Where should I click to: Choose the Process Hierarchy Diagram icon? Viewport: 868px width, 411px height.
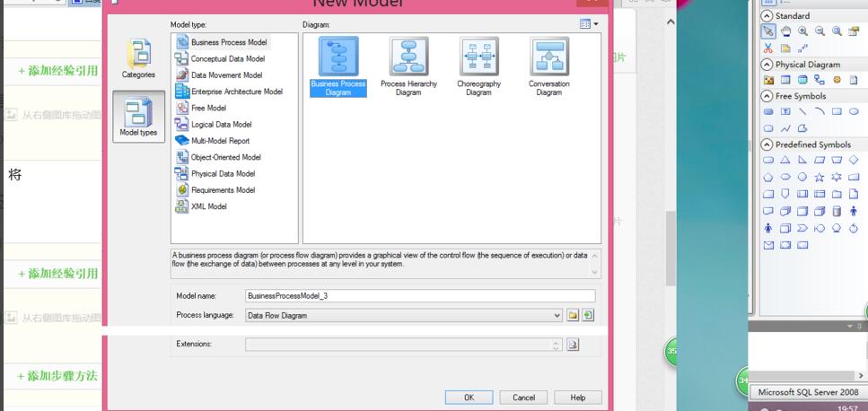pos(408,57)
